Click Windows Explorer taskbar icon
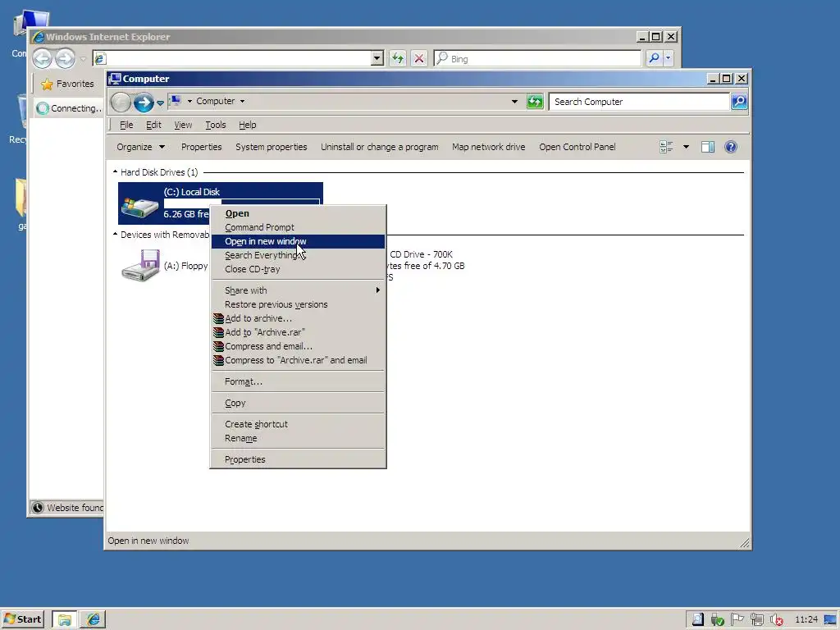The width and height of the screenshot is (840, 630). click(x=65, y=619)
